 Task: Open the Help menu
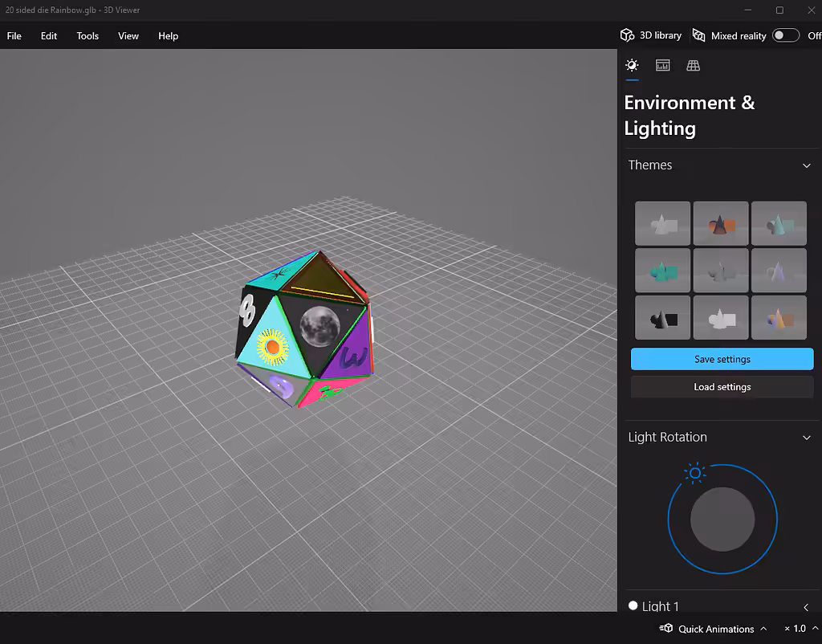[x=169, y=35]
